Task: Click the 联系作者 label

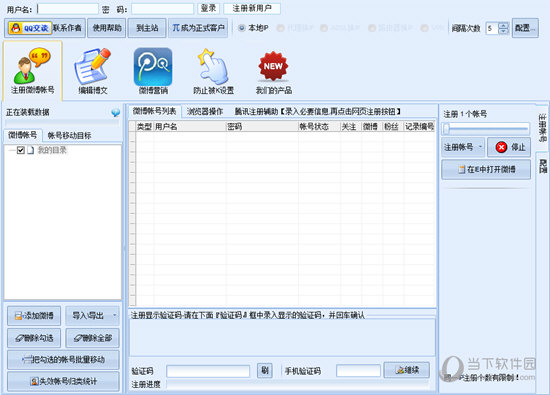Action: 67,28
